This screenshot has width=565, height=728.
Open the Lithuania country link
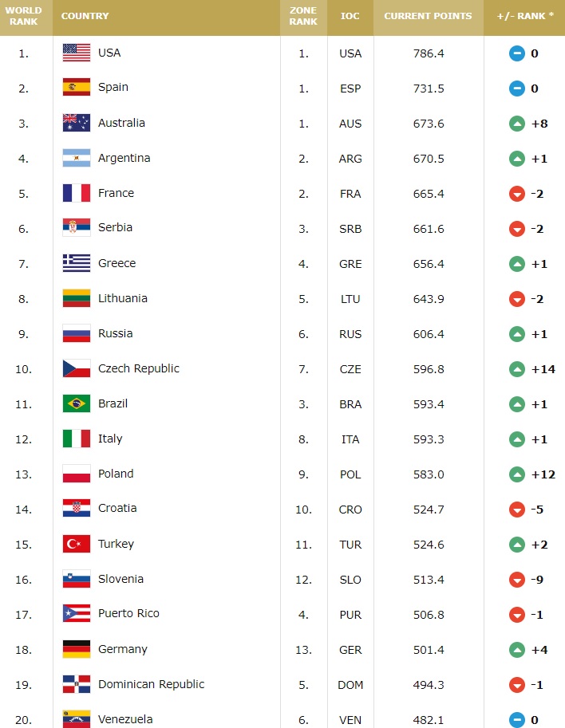click(x=123, y=298)
